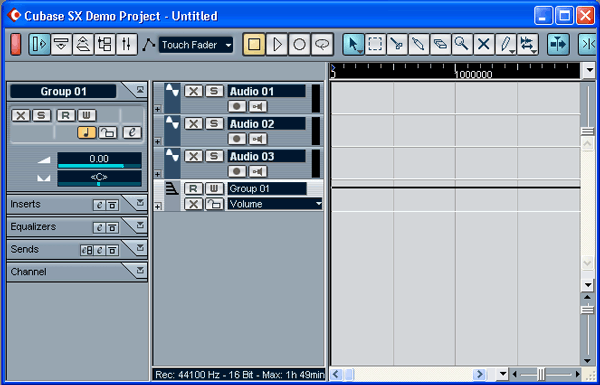600x385 pixels.
Task: Click the vertical zoom slider handle
Action: [x=587, y=309]
